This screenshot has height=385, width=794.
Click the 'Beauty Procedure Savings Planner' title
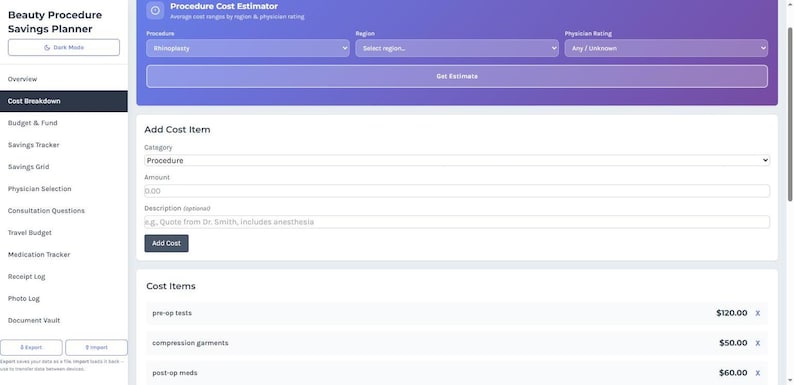(55, 22)
